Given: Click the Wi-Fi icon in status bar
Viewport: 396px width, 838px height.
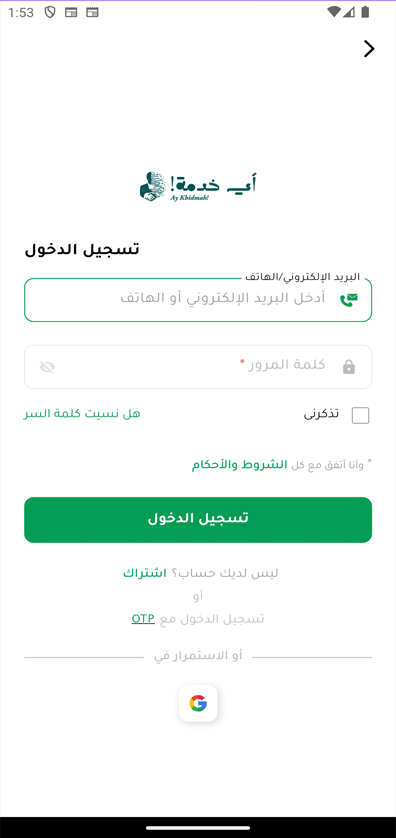Looking at the screenshot, I should (x=335, y=12).
